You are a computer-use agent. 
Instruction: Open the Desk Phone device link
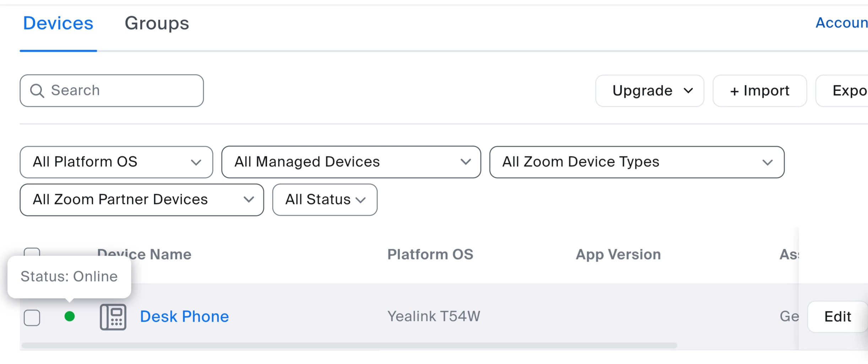click(x=184, y=316)
